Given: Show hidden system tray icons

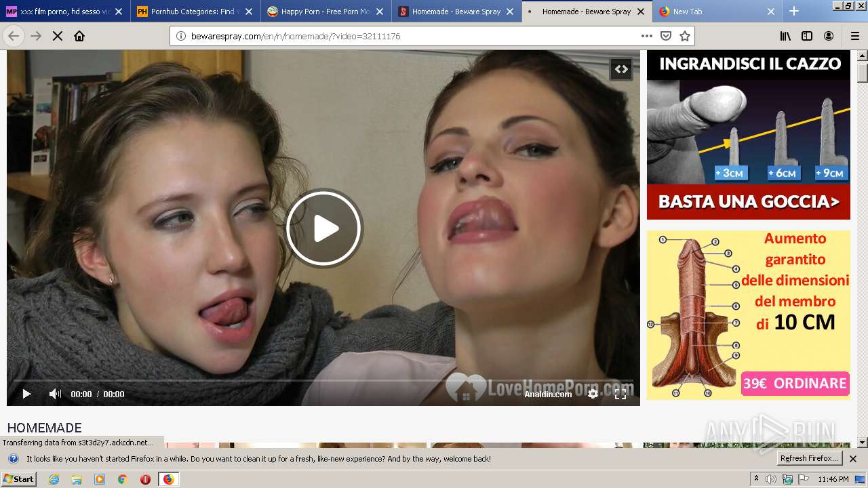Looking at the screenshot, I should [x=757, y=479].
